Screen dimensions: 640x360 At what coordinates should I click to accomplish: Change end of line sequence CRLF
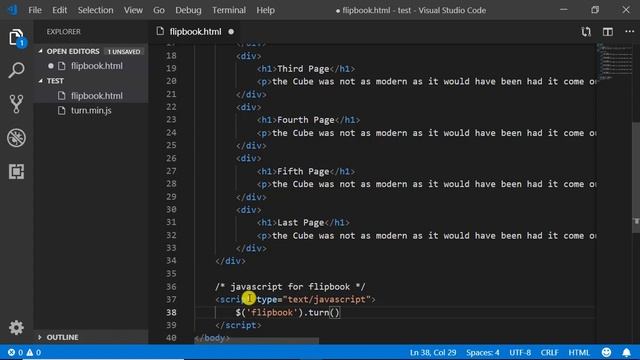pos(549,352)
